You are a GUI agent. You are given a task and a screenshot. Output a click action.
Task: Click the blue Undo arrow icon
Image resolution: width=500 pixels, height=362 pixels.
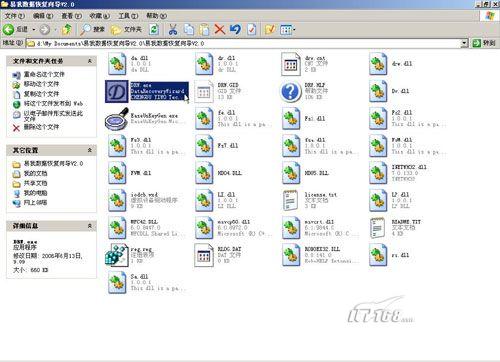click(235, 30)
